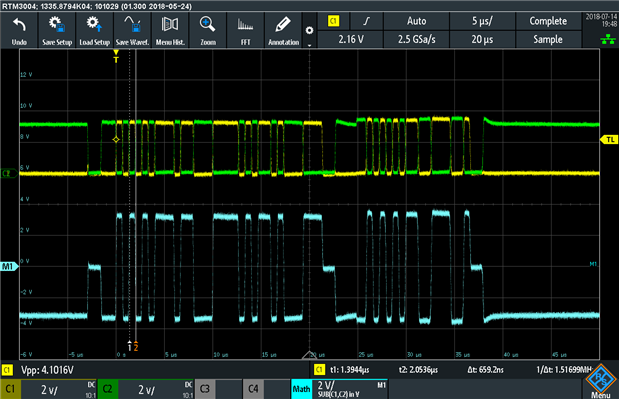
Task: Click the Δt: 659.2ns readout
Action: [x=485, y=370]
